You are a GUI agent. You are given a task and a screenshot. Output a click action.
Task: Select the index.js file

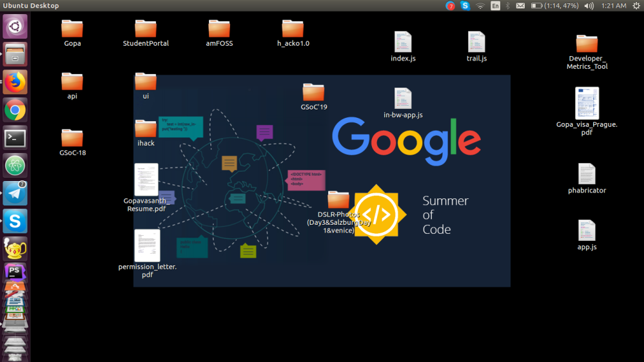click(x=403, y=46)
